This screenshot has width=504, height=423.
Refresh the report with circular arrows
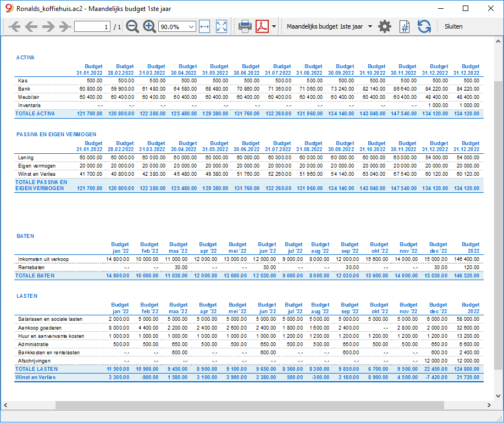pos(424,27)
